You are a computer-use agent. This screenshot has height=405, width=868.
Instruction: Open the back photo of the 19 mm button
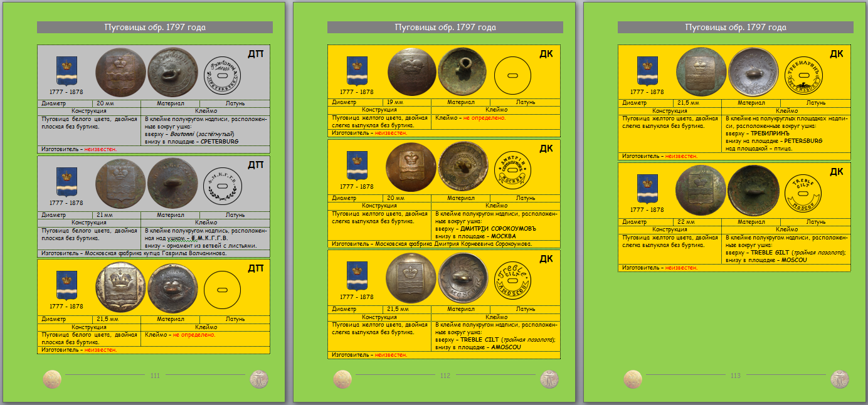click(x=462, y=72)
